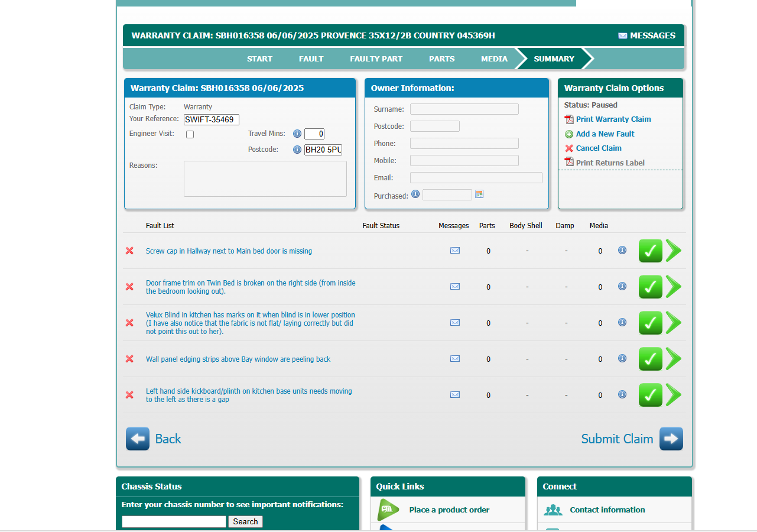This screenshot has width=757, height=532.
Task: Toggle the Engineer Visit checkbox
Action: tap(190, 135)
